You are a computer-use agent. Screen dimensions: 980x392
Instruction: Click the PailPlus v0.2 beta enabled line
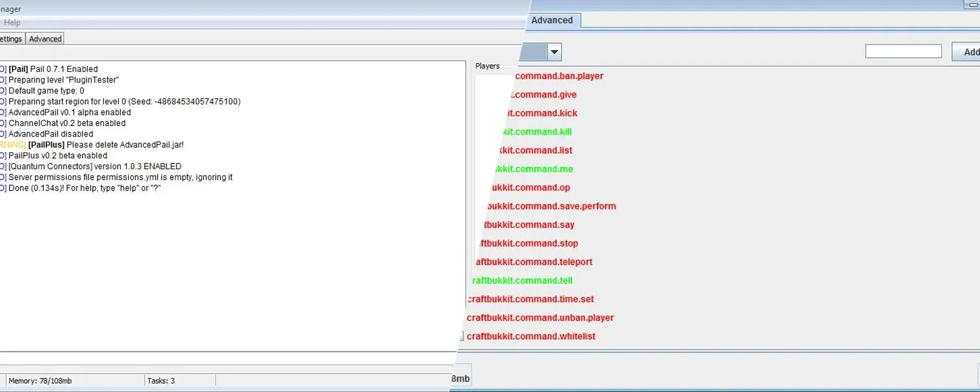54,156
